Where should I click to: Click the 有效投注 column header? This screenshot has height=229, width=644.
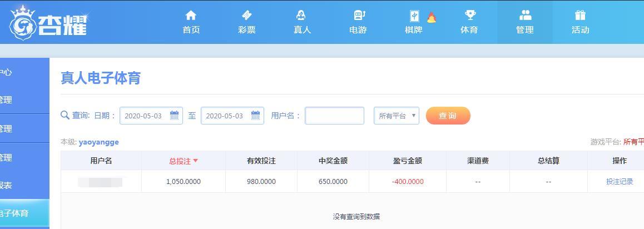[261, 161]
